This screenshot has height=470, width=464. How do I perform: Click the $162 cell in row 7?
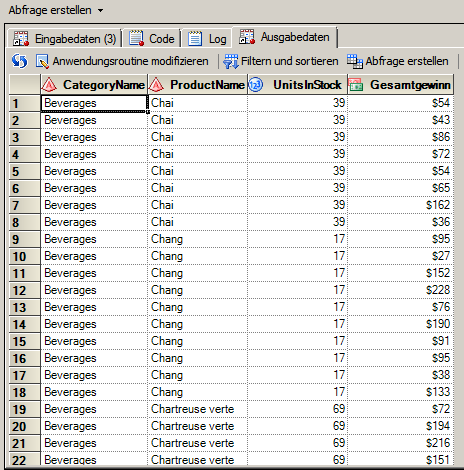coord(401,205)
